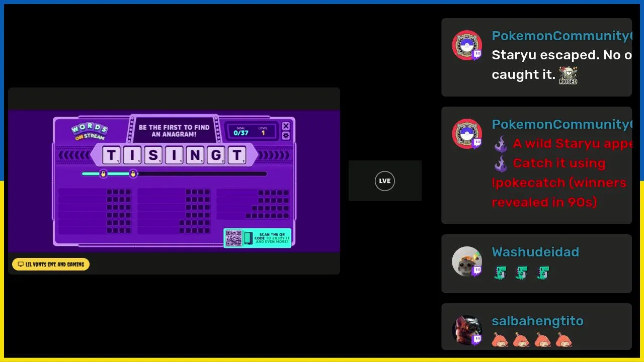
Task: Click the RIGGED emote after 'caught it.'
Action: pos(568,75)
